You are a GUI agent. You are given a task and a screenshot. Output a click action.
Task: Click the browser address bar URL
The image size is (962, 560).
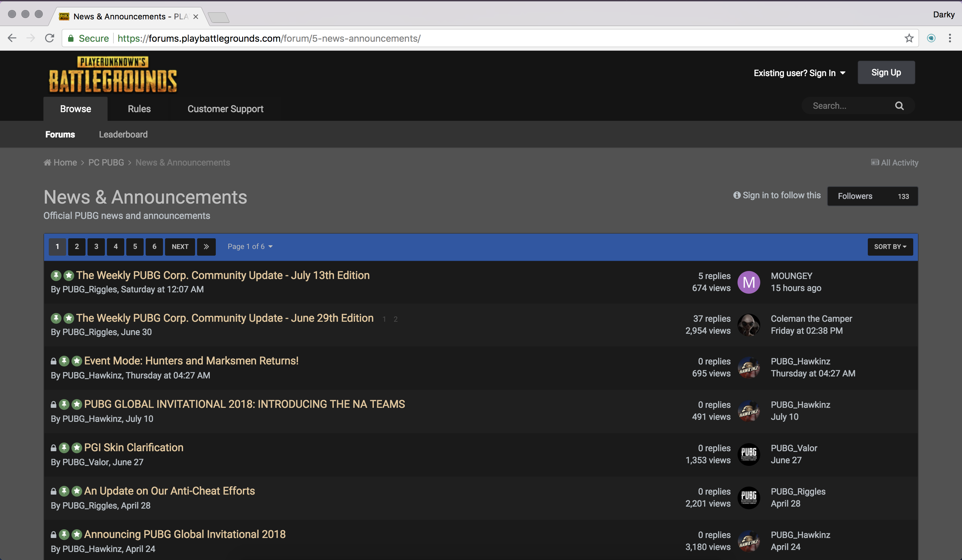[269, 38]
